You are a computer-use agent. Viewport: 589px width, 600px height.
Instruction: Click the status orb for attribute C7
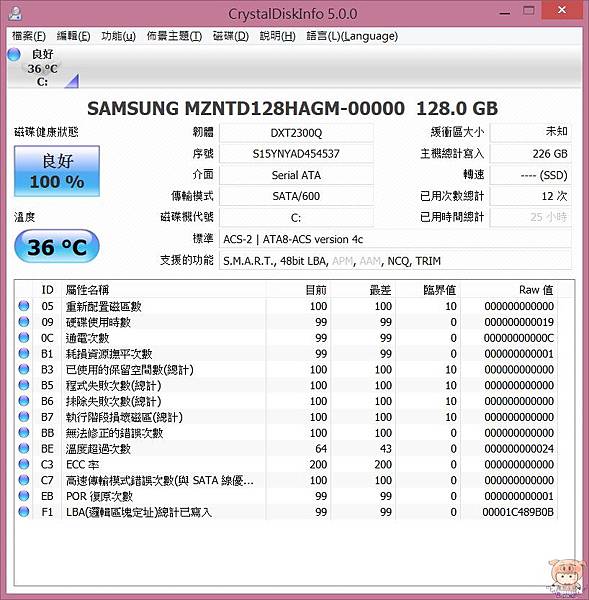pos(24,480)
